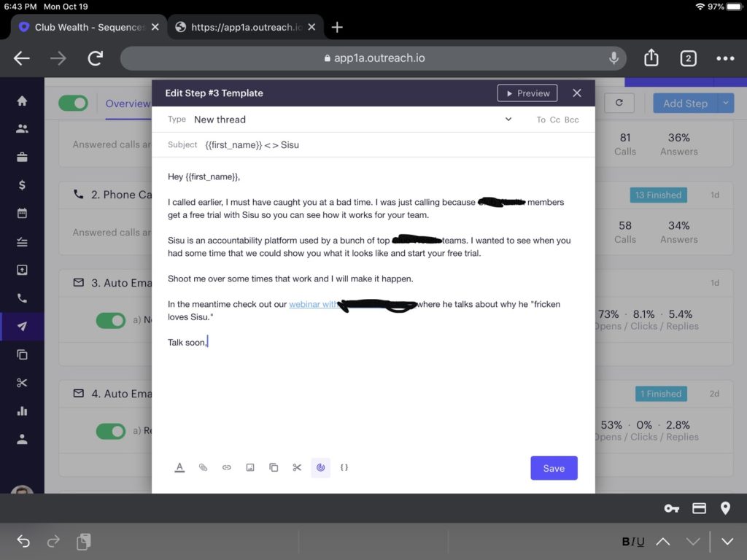Switch to the app1a.outreach.io browser tab
The height and width of the screenshot is (560, 747).
click(x=247, y=27)
